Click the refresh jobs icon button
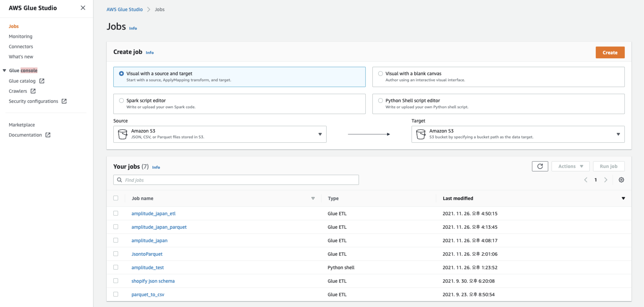644x307 pixels. [x=540, y=166]
